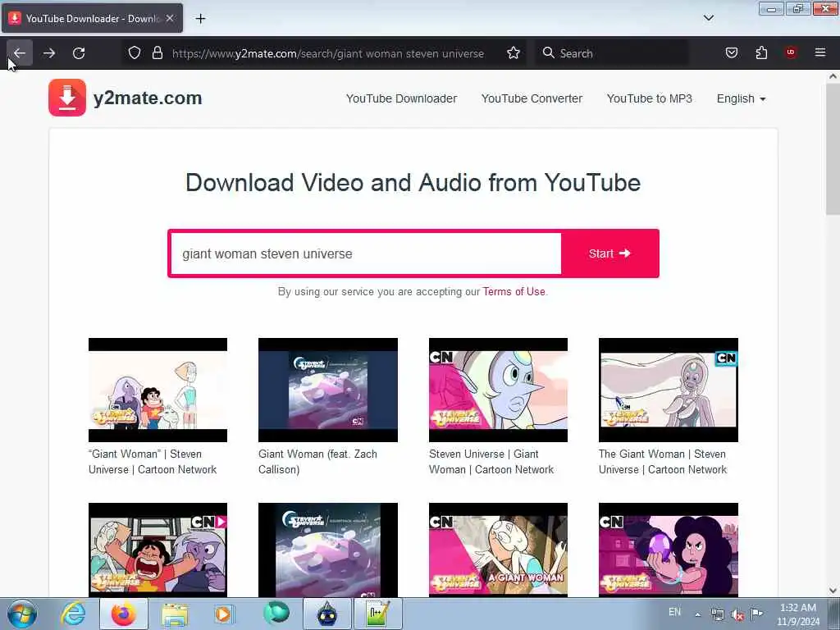Open the Terms of Use link

pos(514,291)
